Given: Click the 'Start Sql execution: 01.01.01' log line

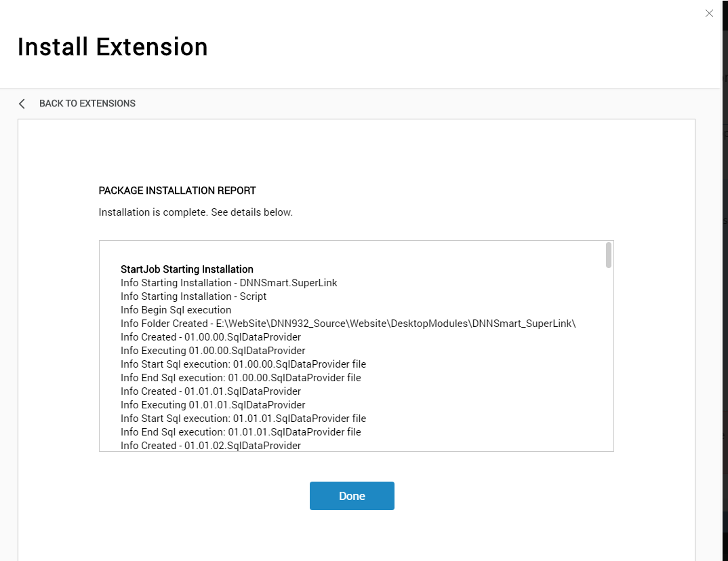Looking at the screenshot, I should click(x=243, y=419).
